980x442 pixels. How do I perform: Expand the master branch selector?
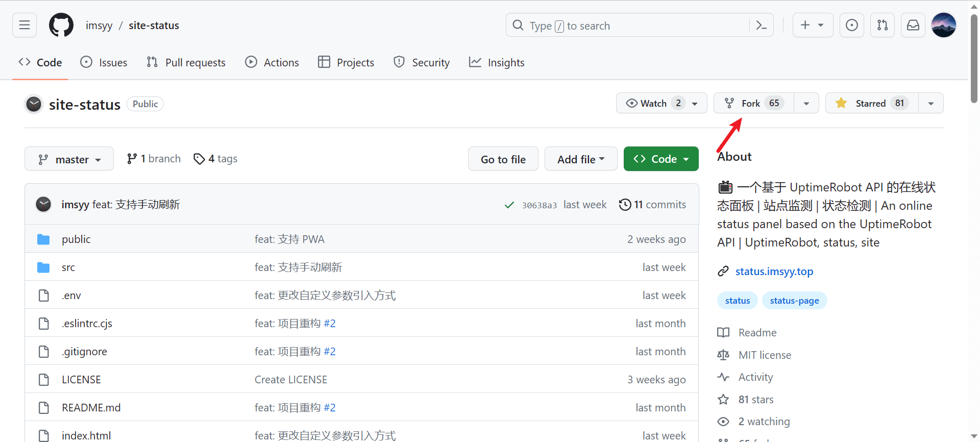tap(69, 159)
